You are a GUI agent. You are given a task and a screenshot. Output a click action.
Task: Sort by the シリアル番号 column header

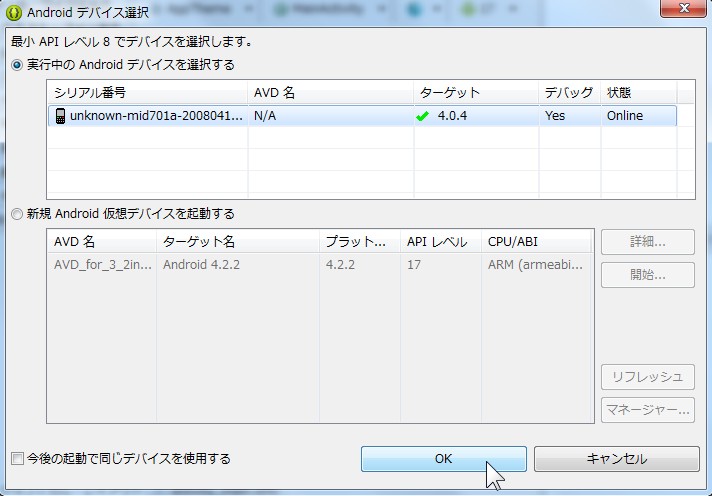[148, 93]
